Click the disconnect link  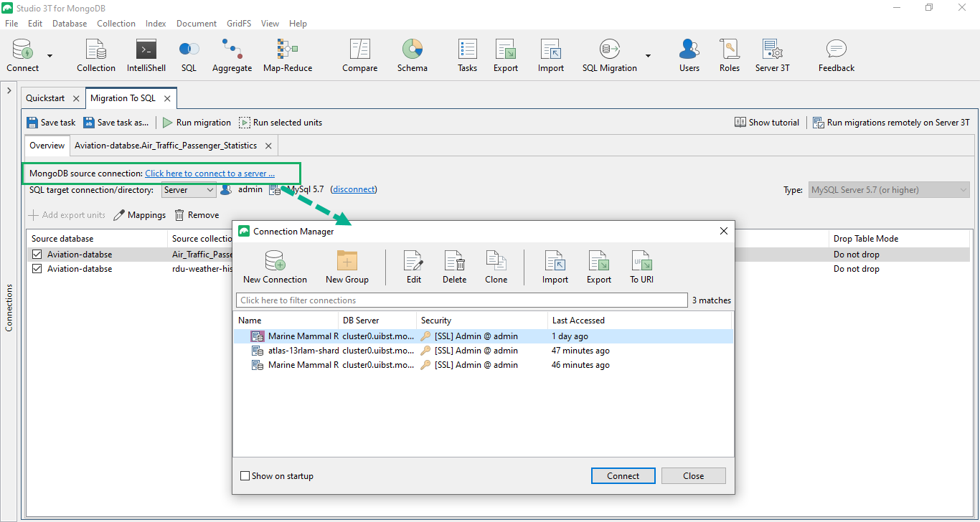coord(354,189)
